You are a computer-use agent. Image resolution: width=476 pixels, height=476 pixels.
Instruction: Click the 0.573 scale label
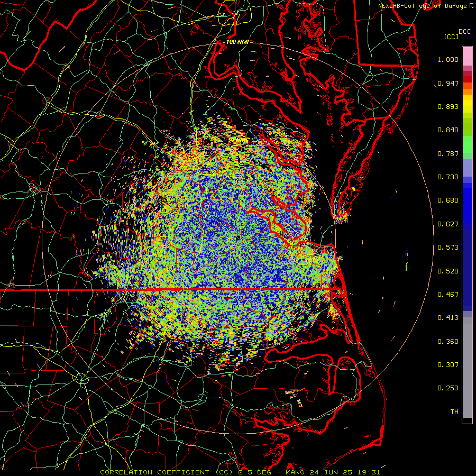(x=448, y=248)
